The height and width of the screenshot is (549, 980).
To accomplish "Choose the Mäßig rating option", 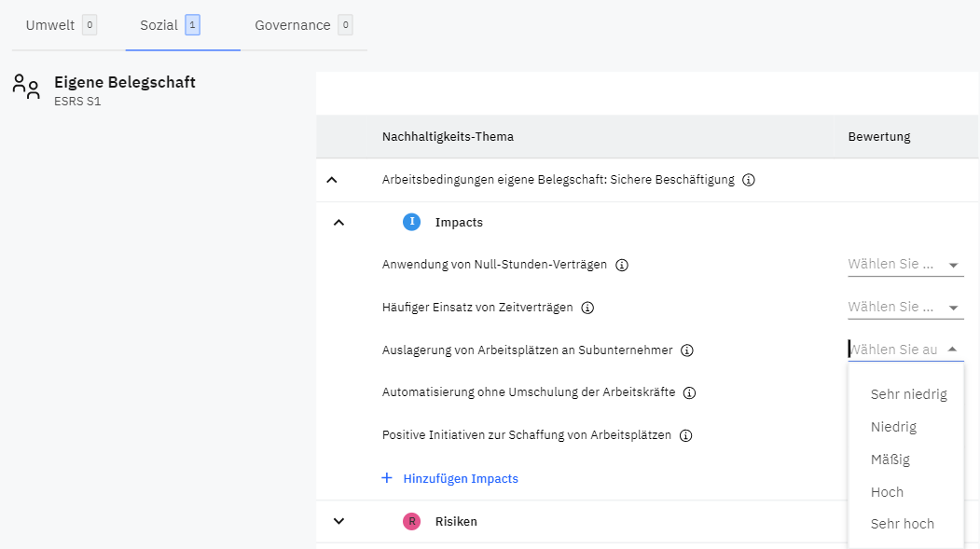I will point(890,460).
